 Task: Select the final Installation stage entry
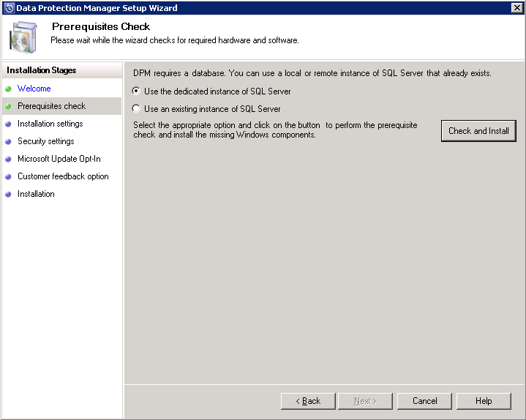click(x=36, y=194)
